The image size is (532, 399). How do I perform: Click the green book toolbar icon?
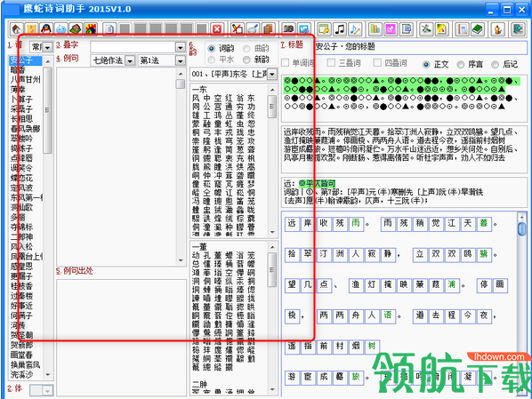point(478,29)
